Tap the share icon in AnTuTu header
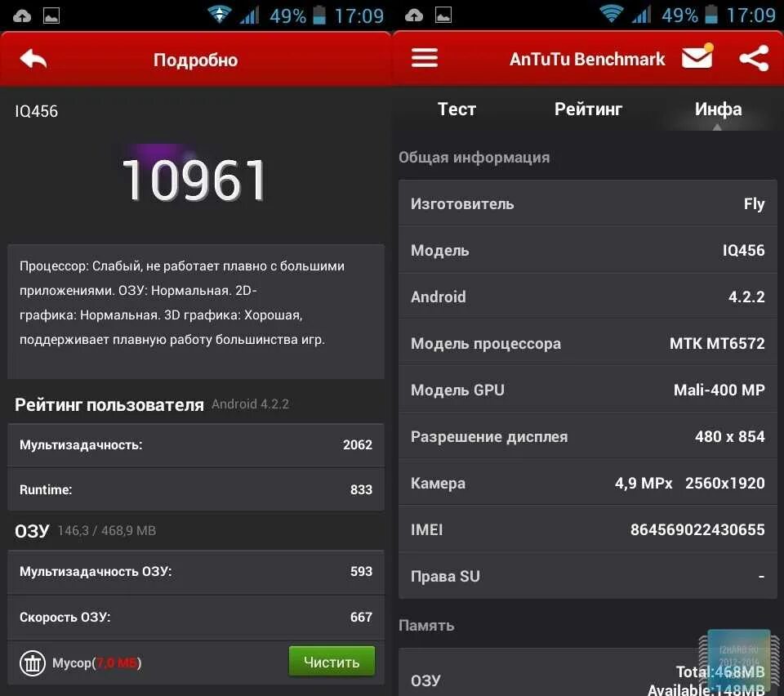The height and width of the screenshot is (696, 784). [754, 58]
